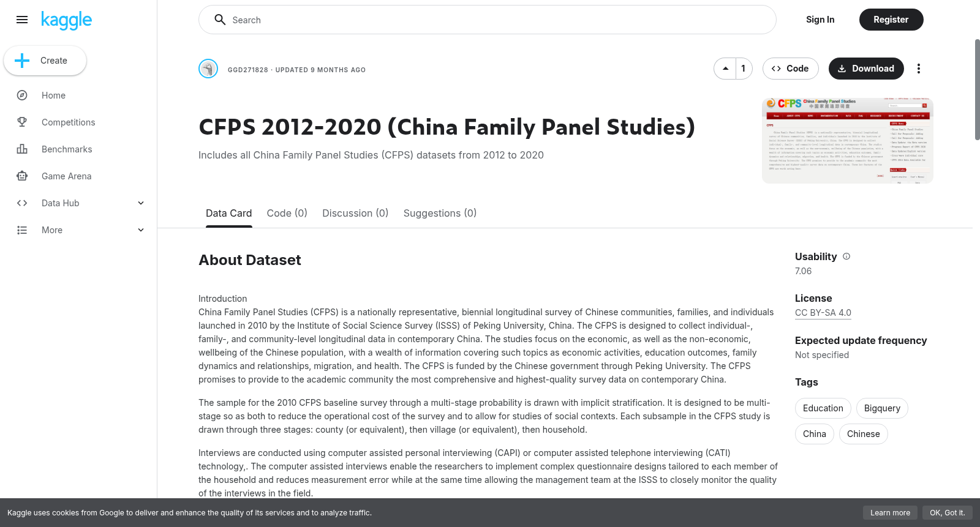The image size is (980, 527).
Task: Upvote the dataset with arrow
Action: pyautogui.click(x=725, y=69)
